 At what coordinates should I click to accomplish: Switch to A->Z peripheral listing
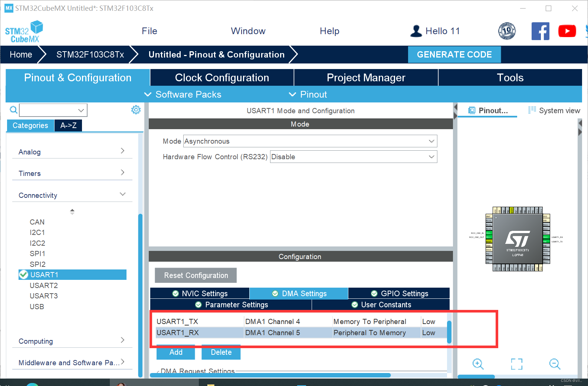pos(68,125)
